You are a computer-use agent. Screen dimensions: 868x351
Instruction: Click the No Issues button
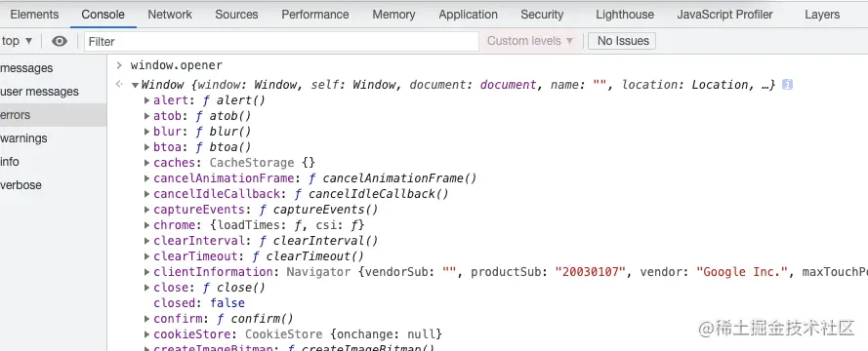pos(622,41)
